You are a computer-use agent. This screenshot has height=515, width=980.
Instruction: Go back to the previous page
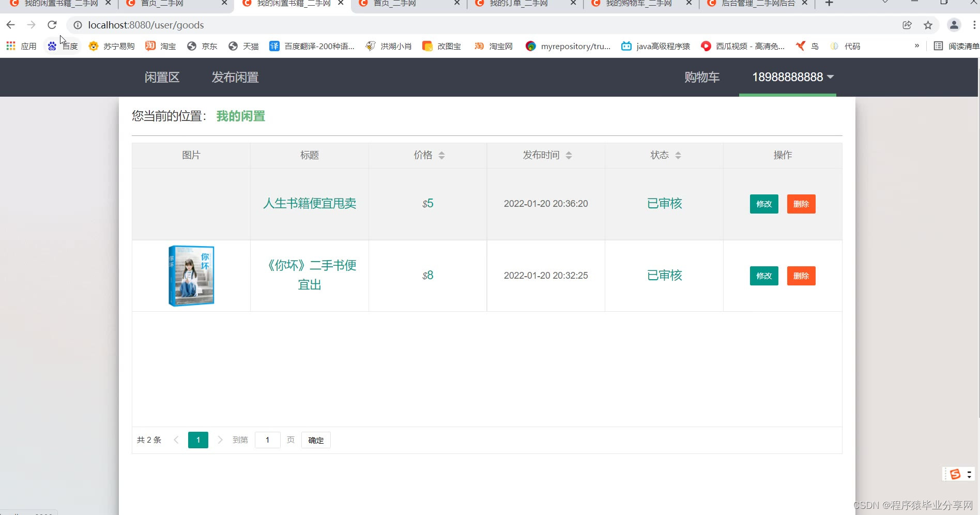10,25
